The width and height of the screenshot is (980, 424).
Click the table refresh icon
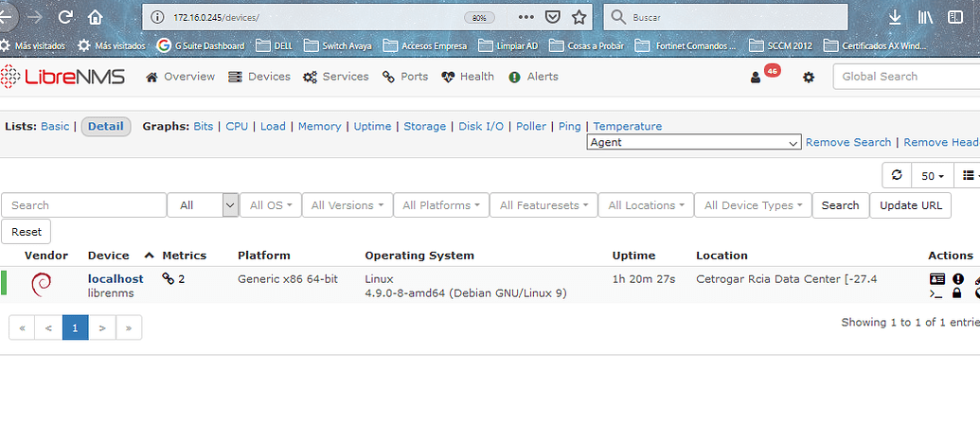pos(897,175)
